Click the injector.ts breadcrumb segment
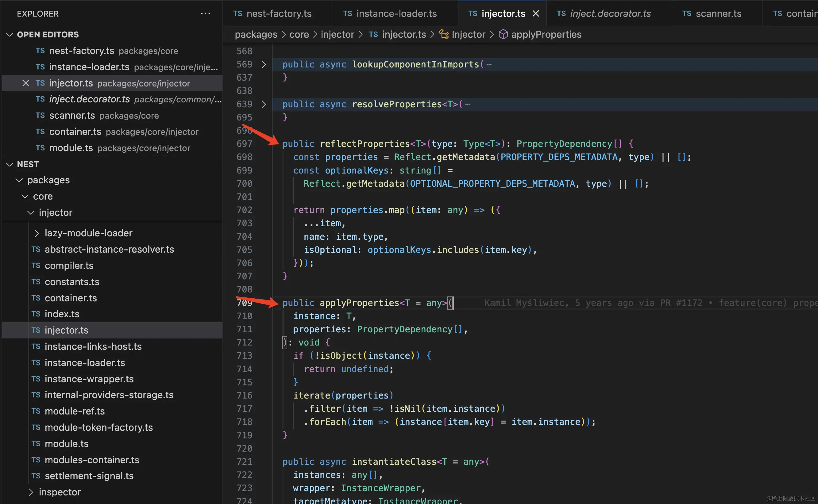Viewport: 818px width, 504px height. [404, 34]
